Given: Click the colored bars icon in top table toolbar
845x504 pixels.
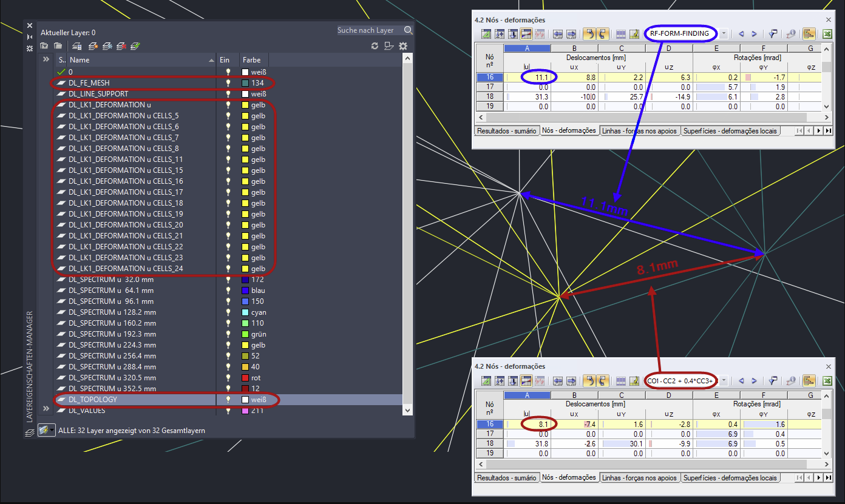Looking at the screenshot, I should 809,34.
